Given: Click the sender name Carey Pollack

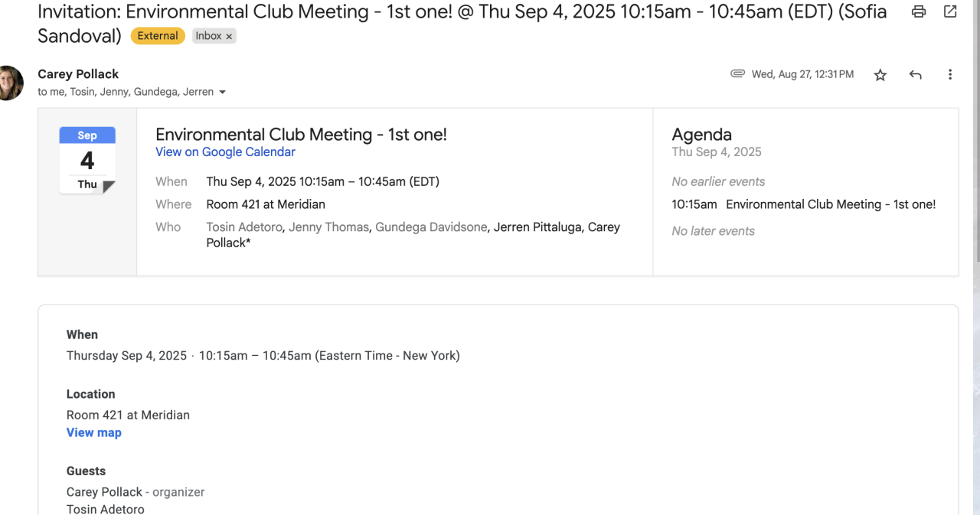Looking at the screenshot, I should [x=78, y=74].
